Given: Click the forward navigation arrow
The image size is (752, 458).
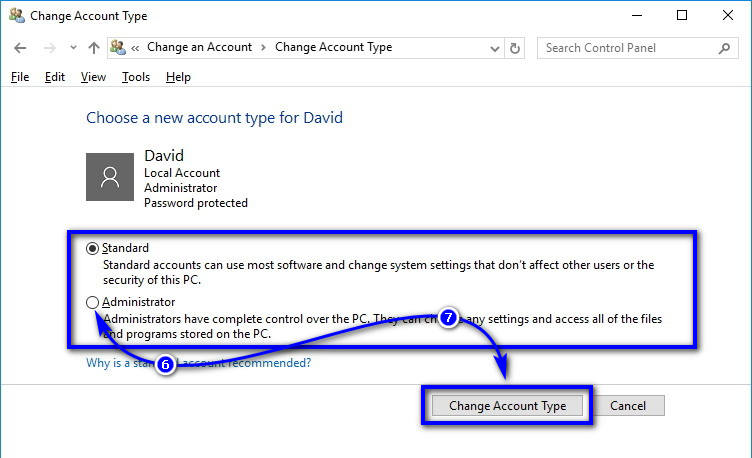Looking at the screenshot, I should (x=48, y=48).
